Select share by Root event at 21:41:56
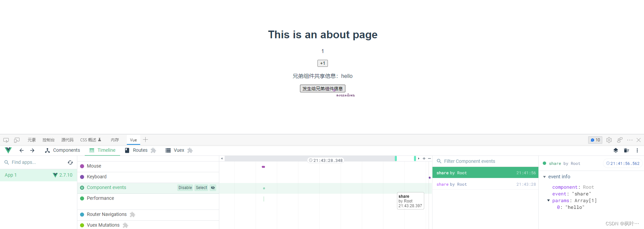Screen dimensions: 644x229 [486, 173]
